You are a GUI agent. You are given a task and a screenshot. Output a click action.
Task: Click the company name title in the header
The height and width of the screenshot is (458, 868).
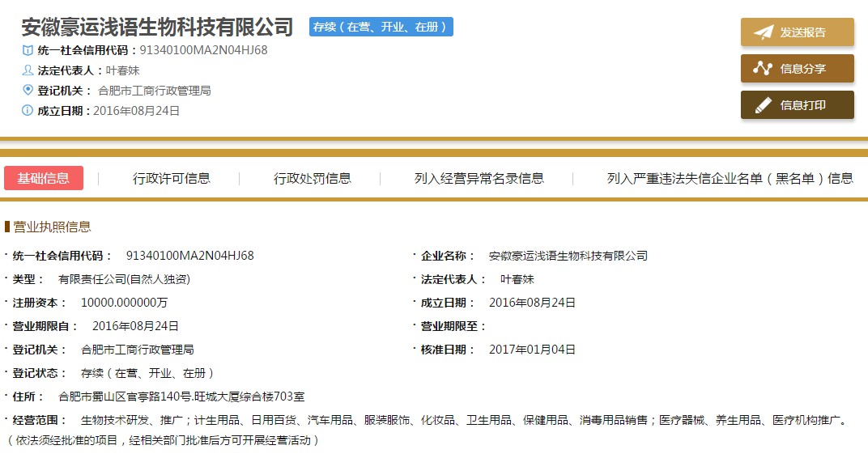point(157,27)
